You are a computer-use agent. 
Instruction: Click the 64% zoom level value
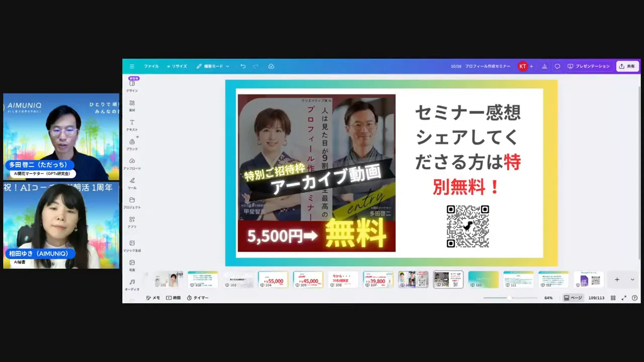pos(548,298)
